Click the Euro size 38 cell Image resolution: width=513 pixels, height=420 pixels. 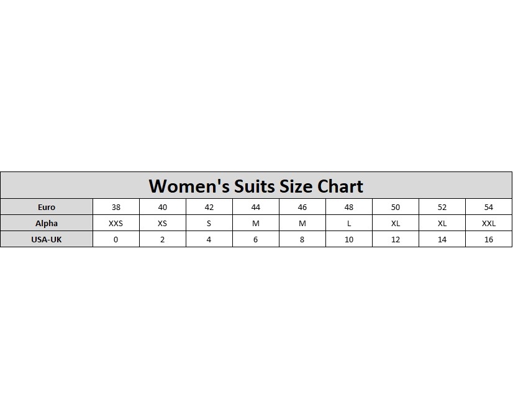(116, 208)
